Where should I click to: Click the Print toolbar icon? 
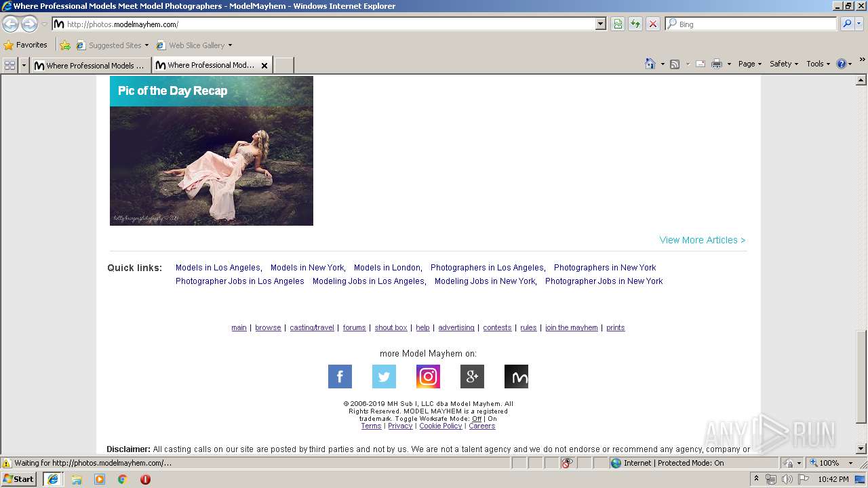[x=717, y=64]
